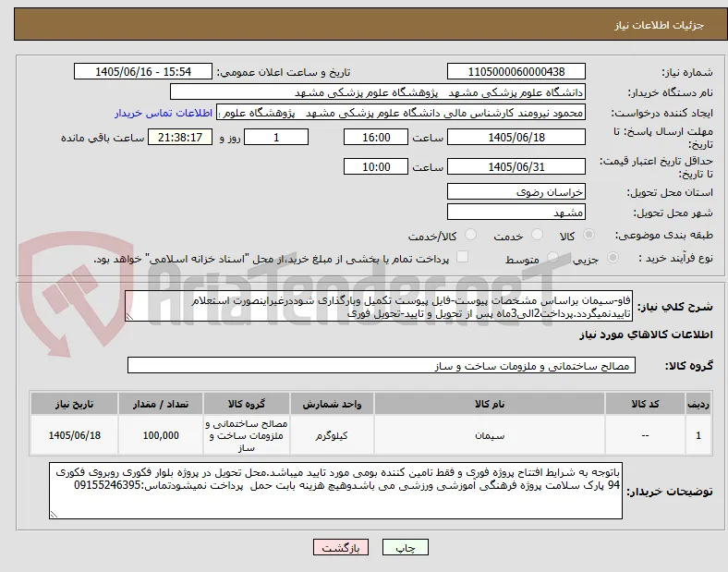Screen dimensions: 728x572
Task: Click need number field 1105000060000438
Action: (x=516, y=72)
